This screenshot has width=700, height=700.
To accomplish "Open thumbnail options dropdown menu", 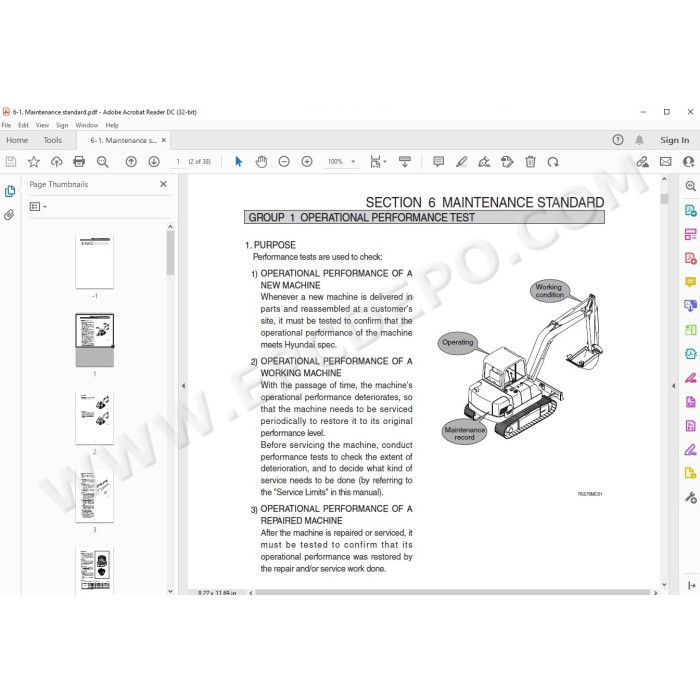I will tap(38, 206).
